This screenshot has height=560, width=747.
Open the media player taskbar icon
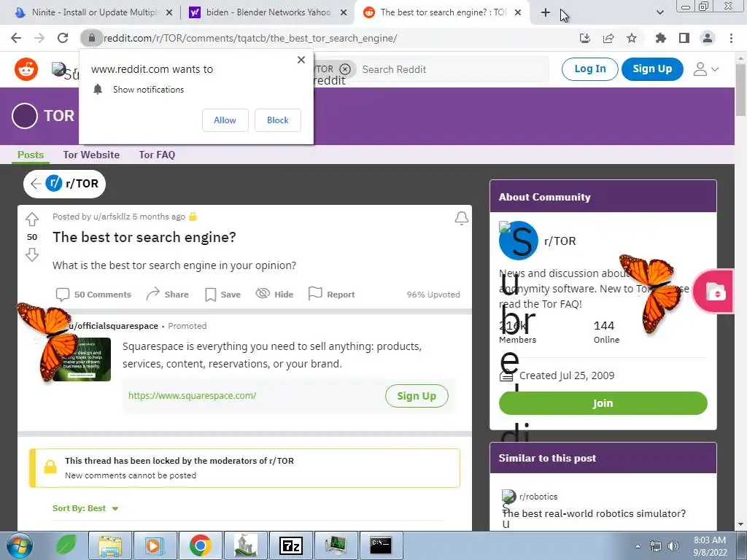pos(155,545)
